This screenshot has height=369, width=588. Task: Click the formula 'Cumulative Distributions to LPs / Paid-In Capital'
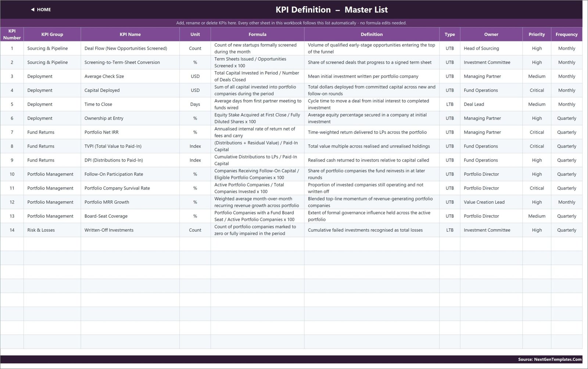pyautogui.click(x=257, y=160)
